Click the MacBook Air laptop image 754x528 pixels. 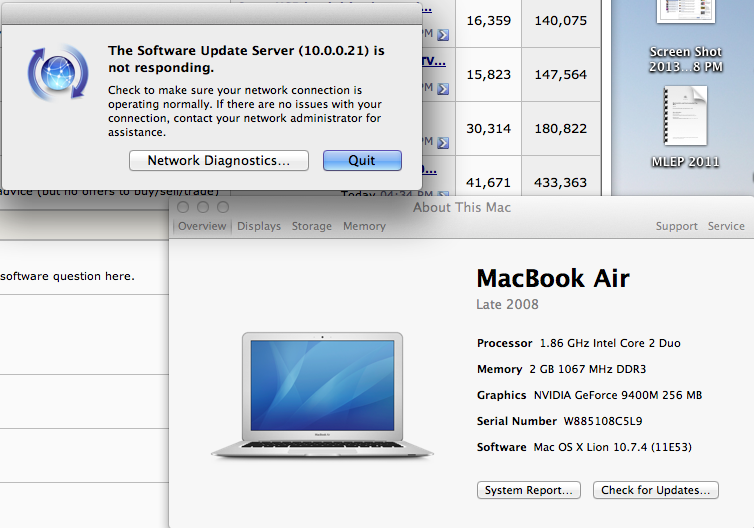(x=322, y=395)
